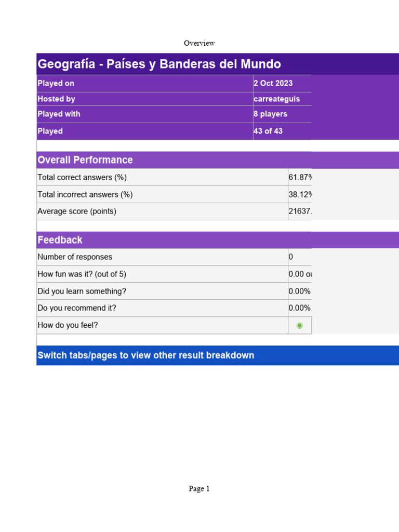The width and height of the screenshot is (399, 532).
Task: Select the 61.87% correct answers value
Action: 300,178
